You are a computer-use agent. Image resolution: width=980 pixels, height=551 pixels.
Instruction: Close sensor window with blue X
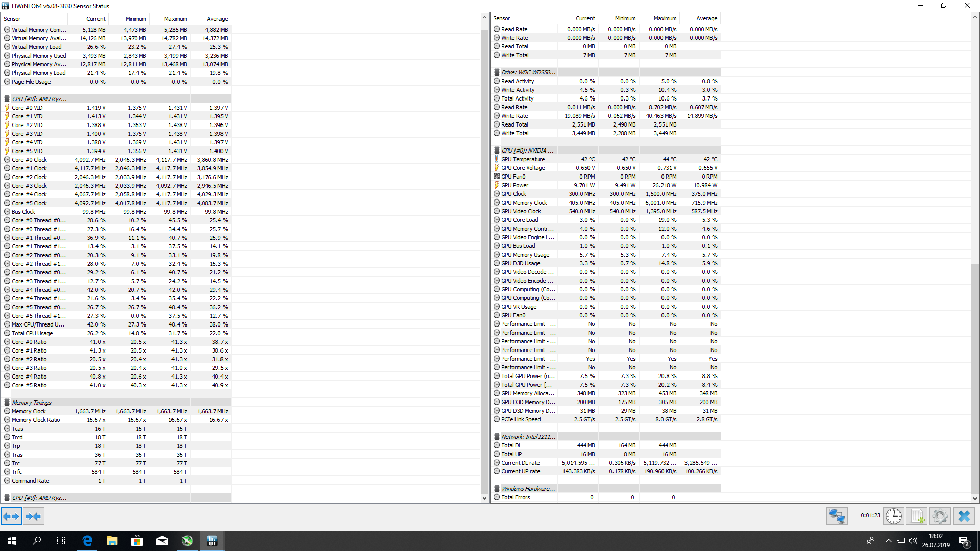964,516
